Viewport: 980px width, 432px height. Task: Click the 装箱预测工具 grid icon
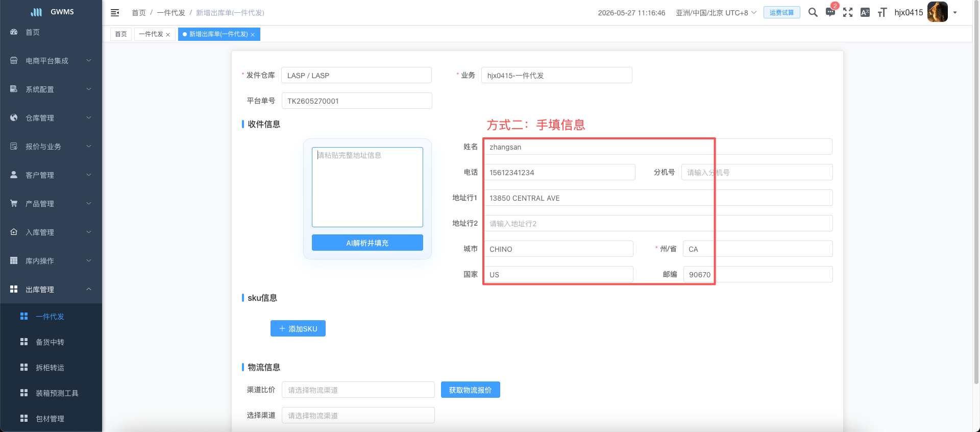point(24,393)
